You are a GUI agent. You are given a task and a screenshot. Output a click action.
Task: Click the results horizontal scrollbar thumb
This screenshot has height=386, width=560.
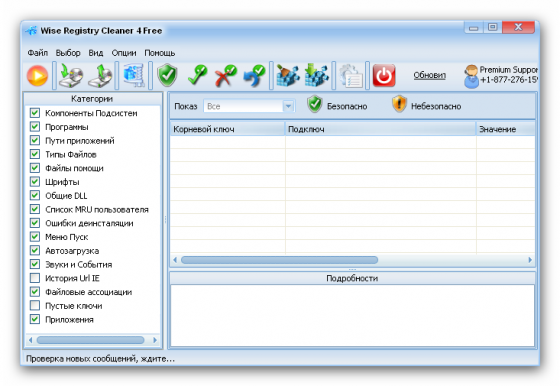point(279,260)
